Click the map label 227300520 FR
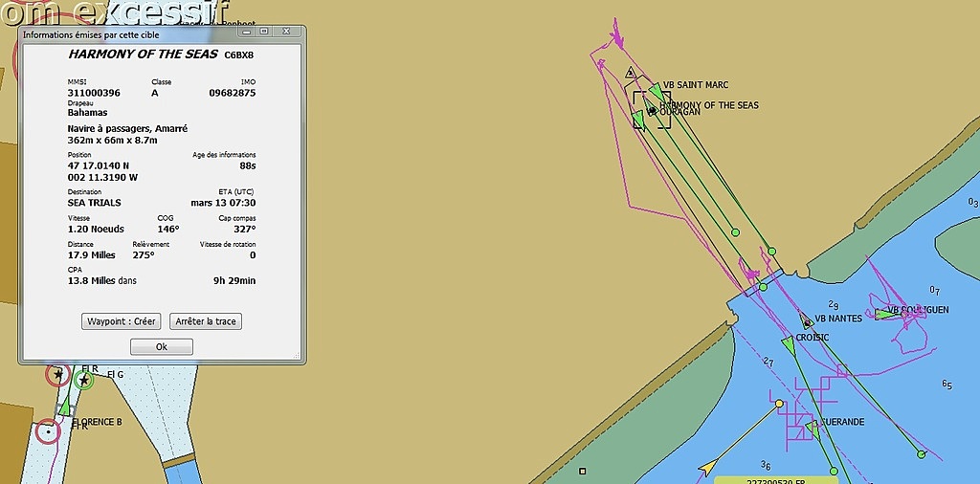 click(x=775, y=481)
